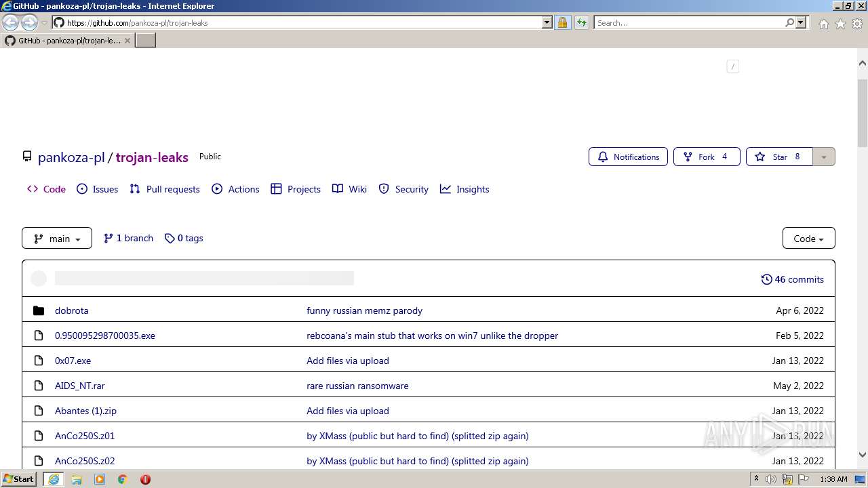
Task: Select the GitHub - pankoza-pl/trojan-le... tab
Action: (68, 41)
